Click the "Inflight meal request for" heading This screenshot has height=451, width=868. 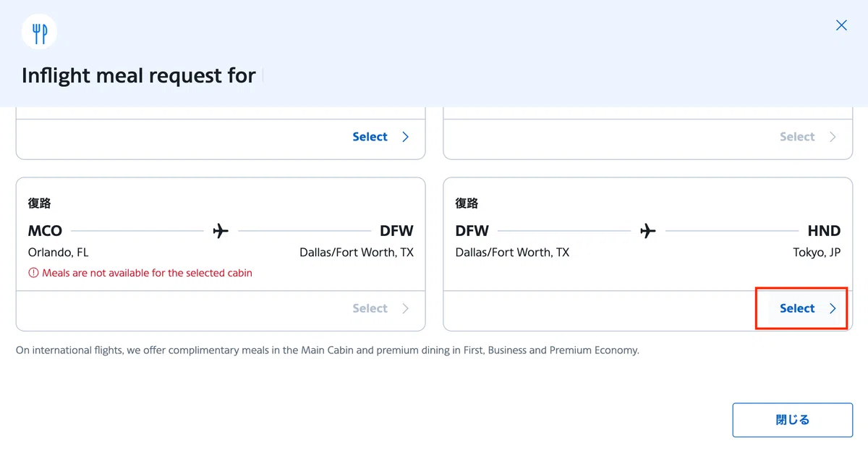tap(139, 75)
